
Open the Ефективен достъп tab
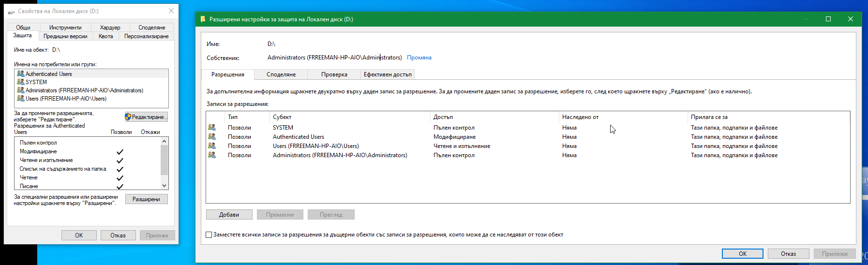[x=388, y=74]
